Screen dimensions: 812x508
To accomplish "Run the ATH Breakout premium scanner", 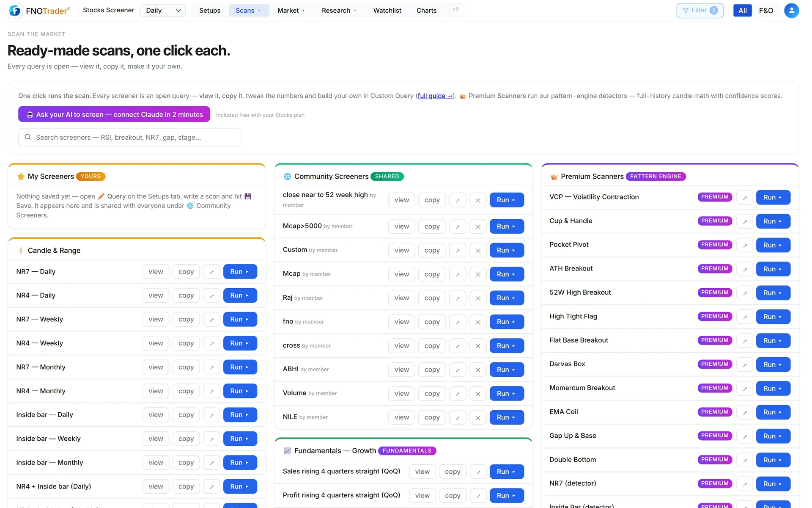I will click(x=773, y=269).
